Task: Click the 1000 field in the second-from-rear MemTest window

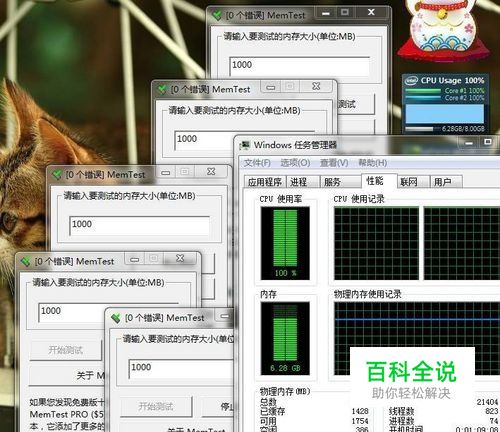Action: pos(204,140)
